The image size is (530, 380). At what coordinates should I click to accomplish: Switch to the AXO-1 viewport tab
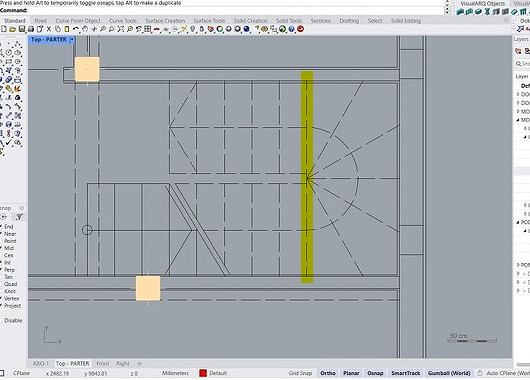point(41,363)
